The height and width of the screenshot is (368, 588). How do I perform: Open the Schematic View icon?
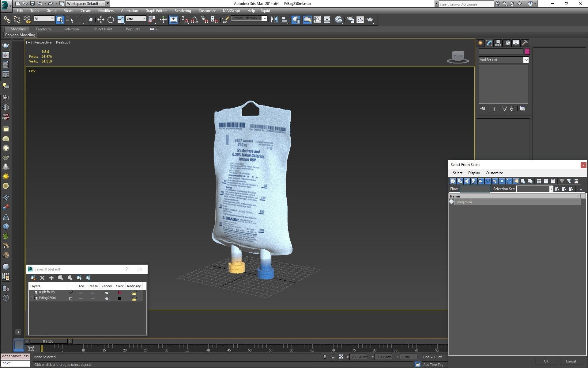coord(327,20)
